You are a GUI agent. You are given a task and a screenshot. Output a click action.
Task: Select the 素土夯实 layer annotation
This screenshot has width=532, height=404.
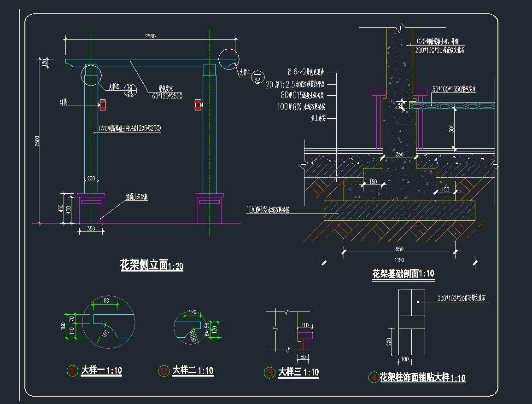click(x=319, y=118)
